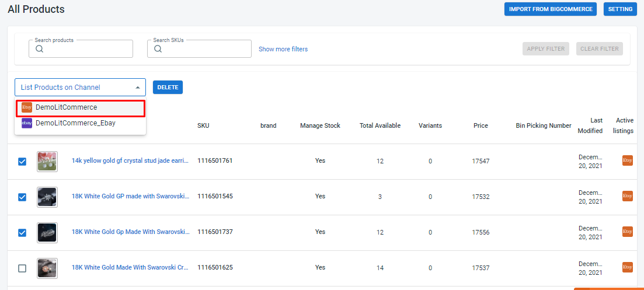
Task: Collapse the List Products on Channel dropdown
Action: pyautogui.click(x=138, y=88)
